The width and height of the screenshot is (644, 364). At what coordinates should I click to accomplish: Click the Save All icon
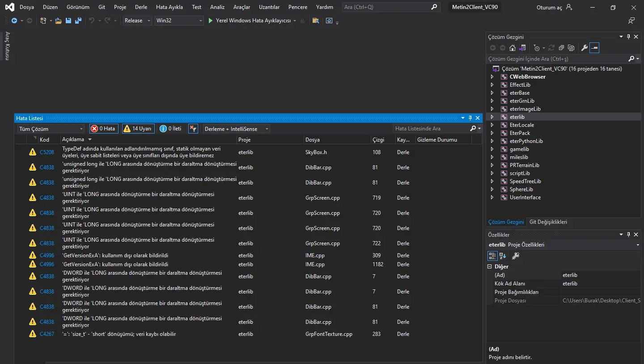coord(78,21)
